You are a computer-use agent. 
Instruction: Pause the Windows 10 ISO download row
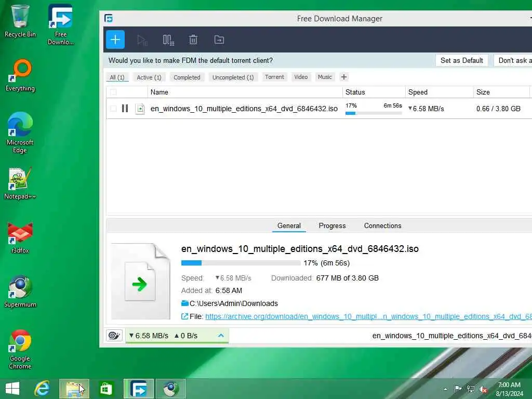coord(125,109)
